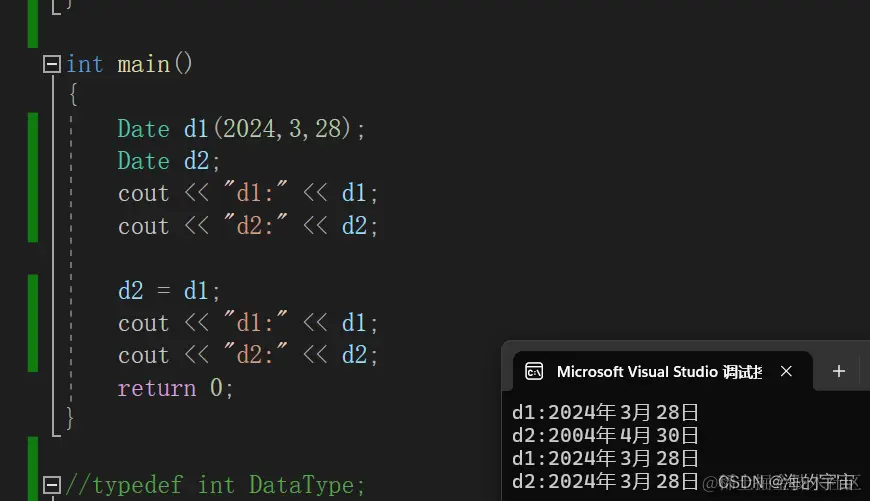Viewport: 870px width, 501px height.
Task: Click the '//typedef int DataType;' comment text
Action: [215, 485]
